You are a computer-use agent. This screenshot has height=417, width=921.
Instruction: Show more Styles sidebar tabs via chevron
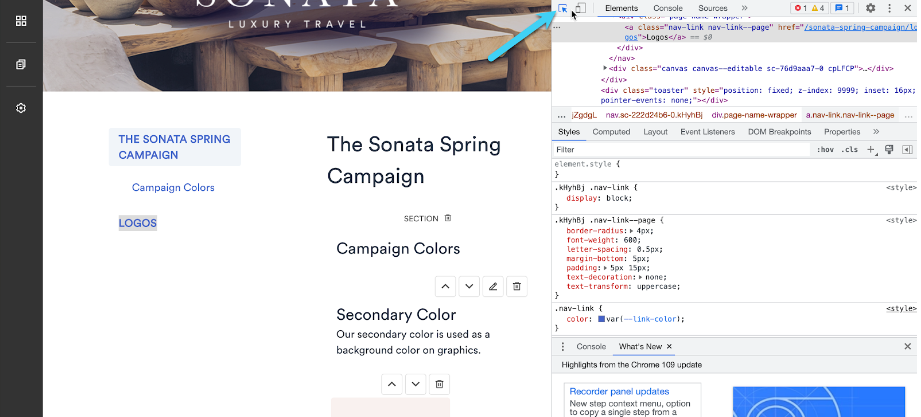coord(876,132)
